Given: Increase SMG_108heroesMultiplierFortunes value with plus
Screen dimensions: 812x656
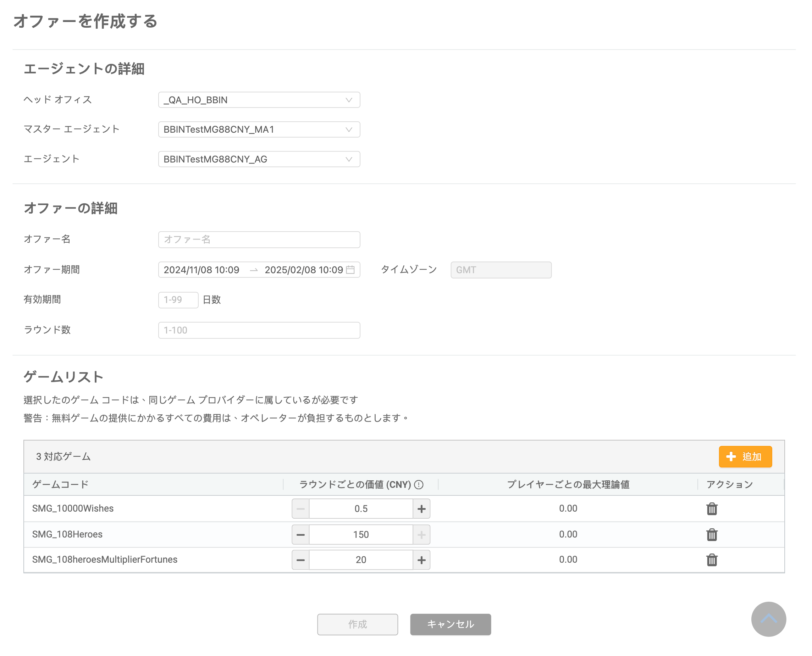Looking at the screenshot, I should coord(421,559).
